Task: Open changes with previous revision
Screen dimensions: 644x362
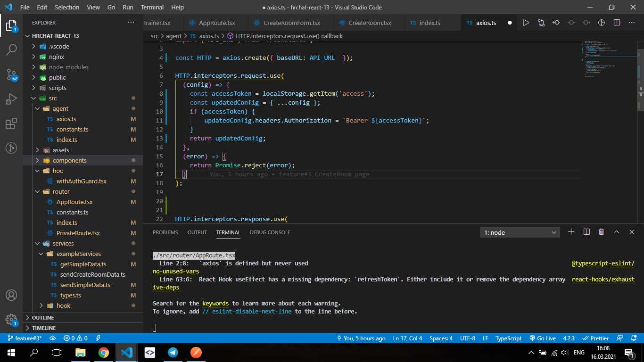Action: 556,23
